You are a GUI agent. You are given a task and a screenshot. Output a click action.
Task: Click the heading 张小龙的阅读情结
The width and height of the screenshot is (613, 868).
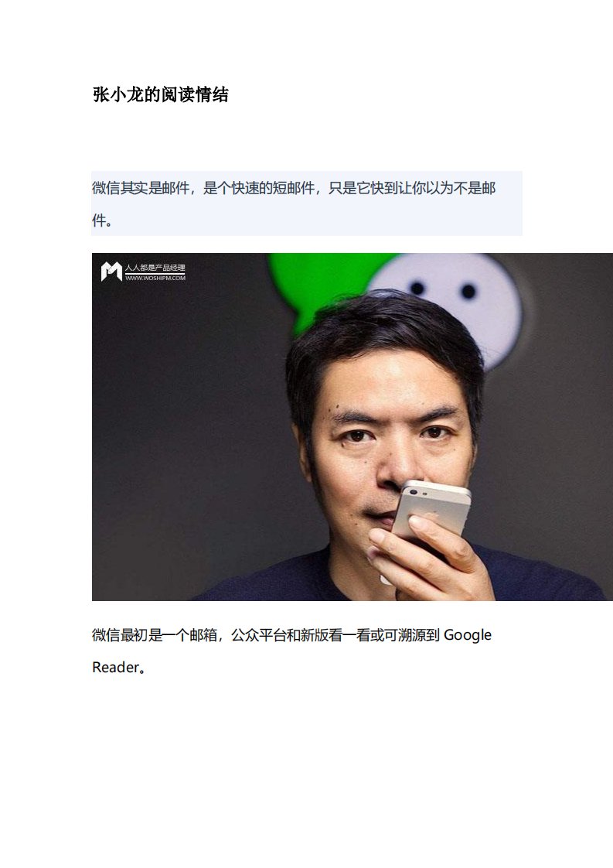click(161, 94)
